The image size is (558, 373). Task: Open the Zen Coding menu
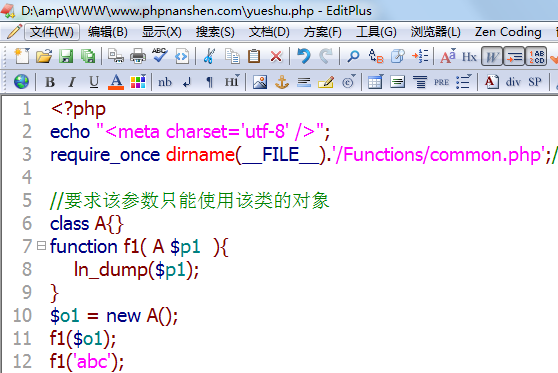(508, 32)
